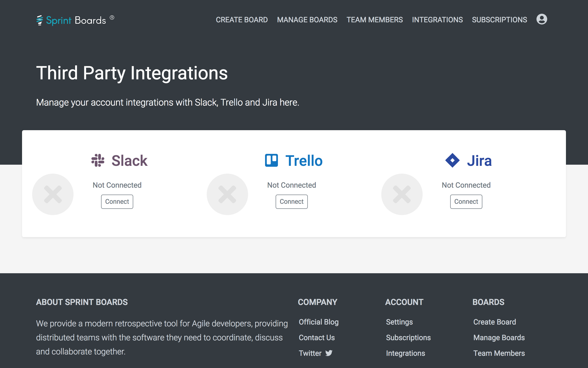
Task: Click the Sprint Boards logo
Action: pyautogui.click(x=75, y=20)
